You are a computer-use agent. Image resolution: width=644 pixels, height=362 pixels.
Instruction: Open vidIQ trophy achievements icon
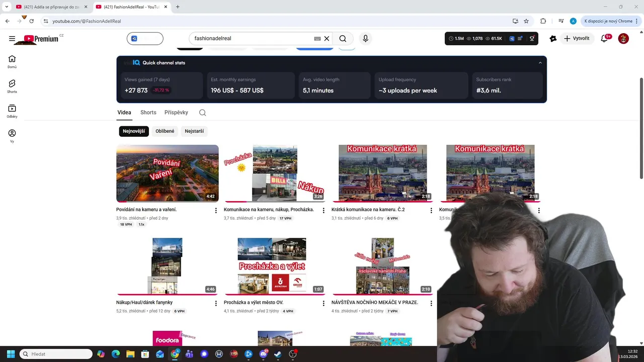532,39
